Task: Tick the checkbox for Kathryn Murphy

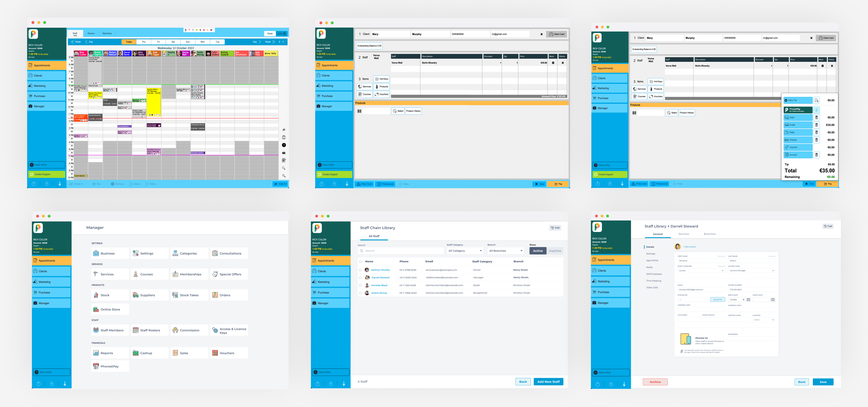Action: 360,270
